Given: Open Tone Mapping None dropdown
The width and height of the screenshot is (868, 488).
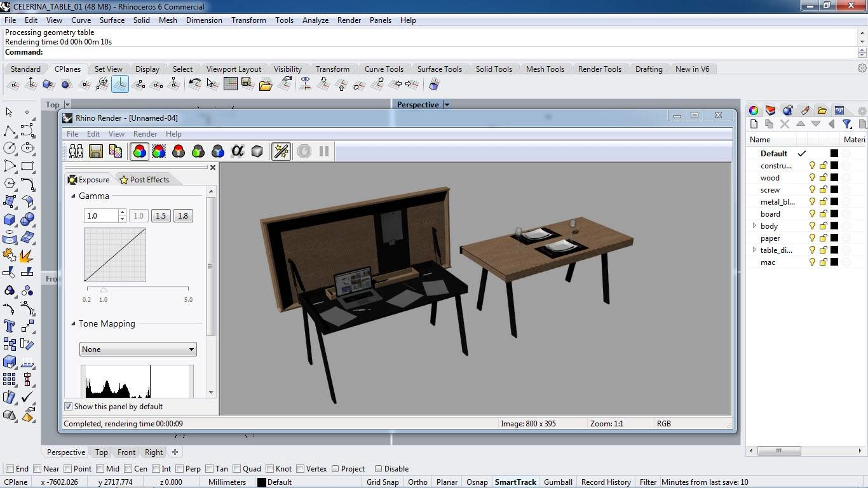Looking at the screenshot, I should (x=138, y=349).
